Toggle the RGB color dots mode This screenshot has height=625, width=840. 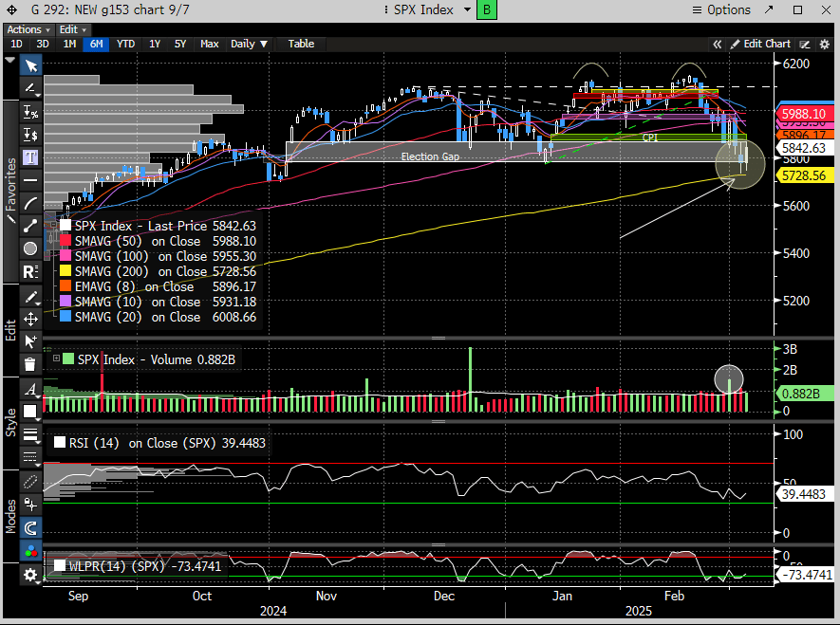(x=30, y=551)
